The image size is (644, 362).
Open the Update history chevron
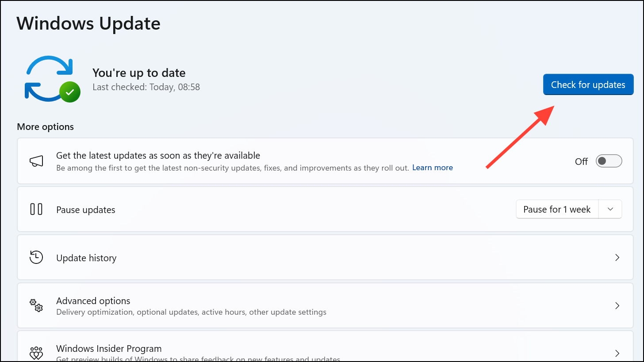(617, 257)
